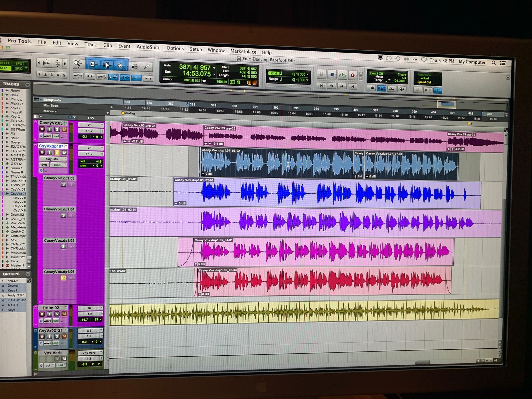Open the TRACKS list options menu
The height and width of the screenshot is (399, 532).
coord(28,85)
